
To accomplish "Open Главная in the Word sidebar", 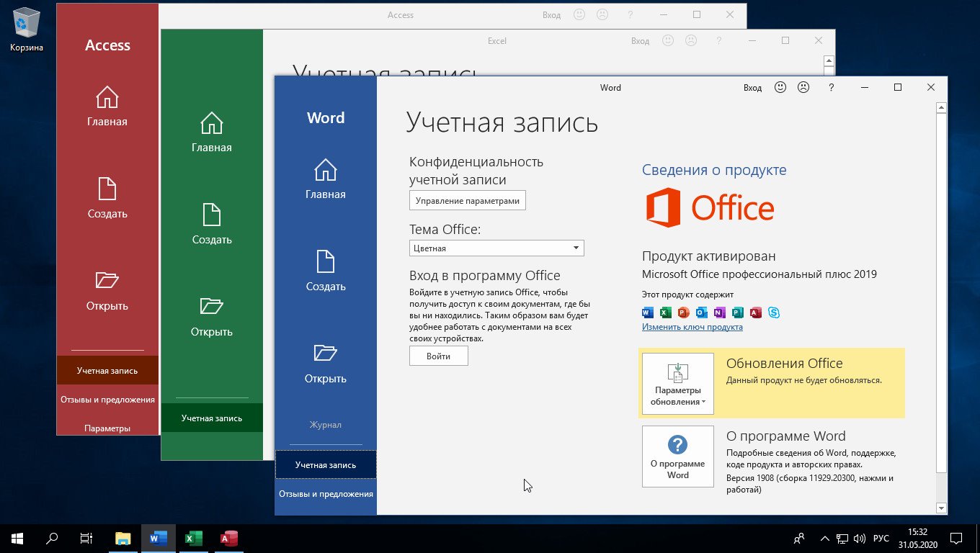I will pos(325,179).
